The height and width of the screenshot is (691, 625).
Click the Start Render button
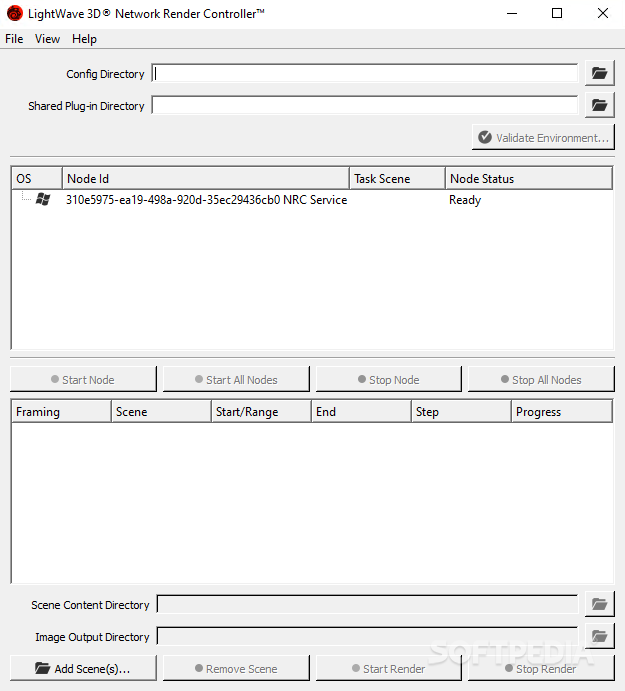click(389, 669)
